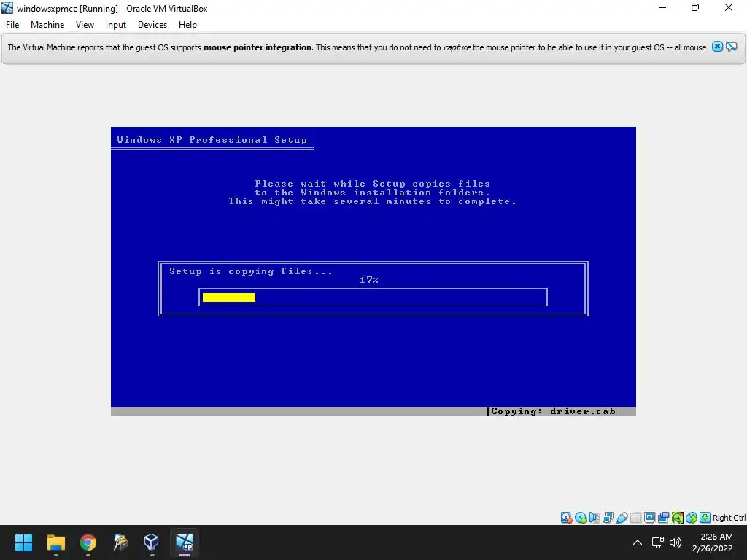Open the Windows Start menu
Screen dimensions: 747x560
(23, 542)
